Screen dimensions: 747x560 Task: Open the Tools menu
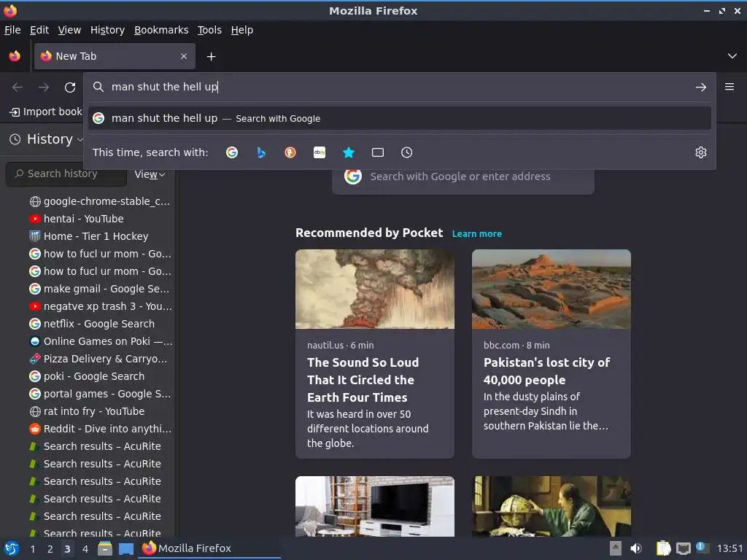(209, 30)
